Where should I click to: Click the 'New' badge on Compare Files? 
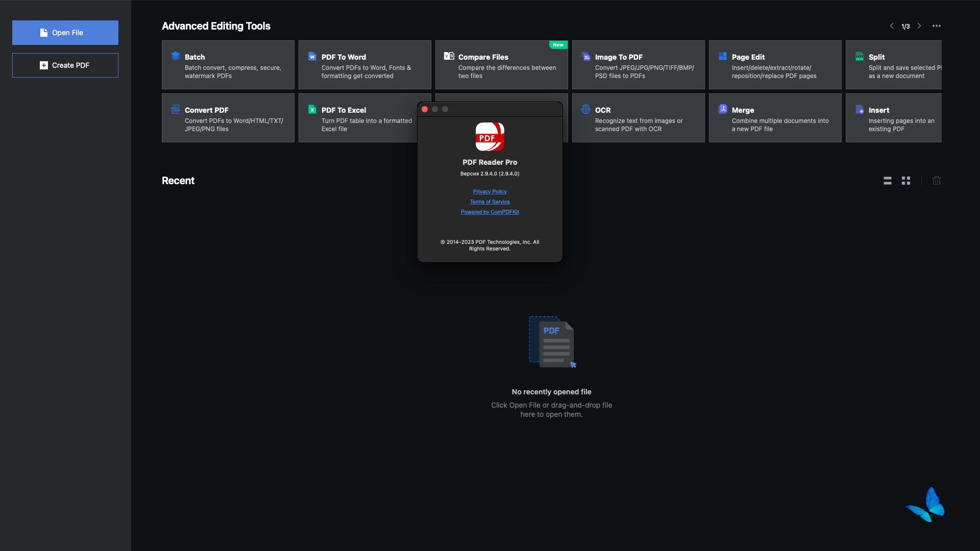tap(558, 45)
